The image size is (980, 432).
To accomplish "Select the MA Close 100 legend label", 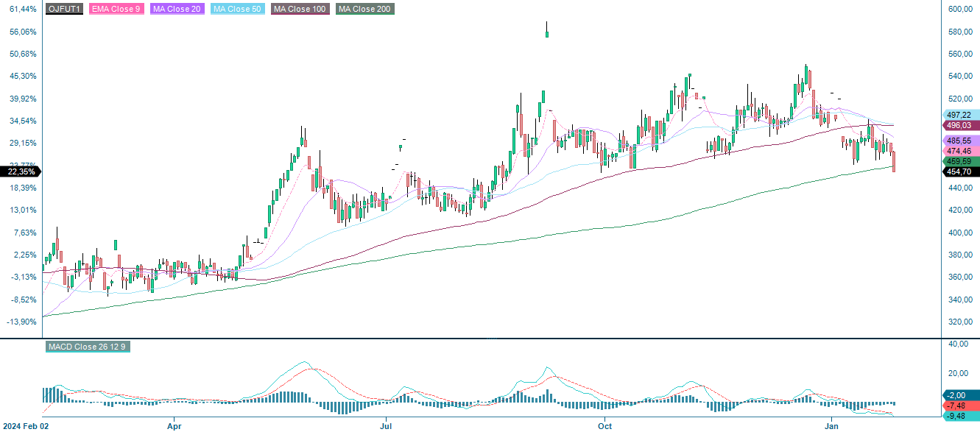I will [300, 9].
